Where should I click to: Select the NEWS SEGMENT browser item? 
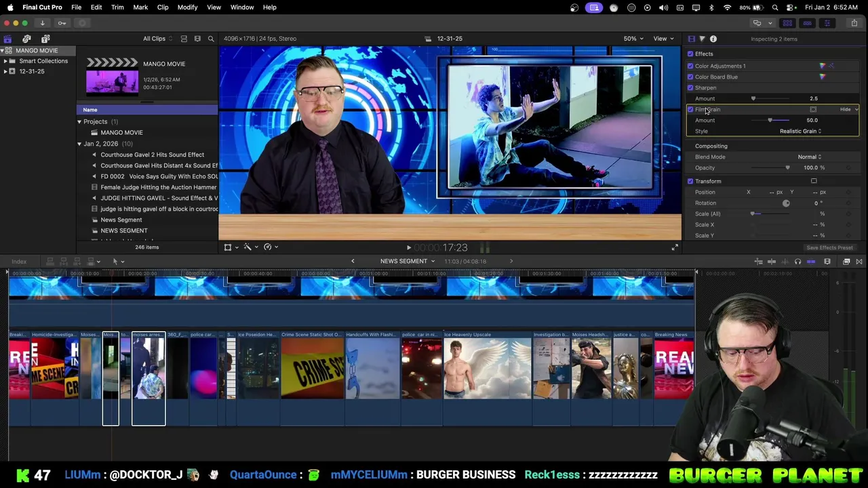click(124, 230)
